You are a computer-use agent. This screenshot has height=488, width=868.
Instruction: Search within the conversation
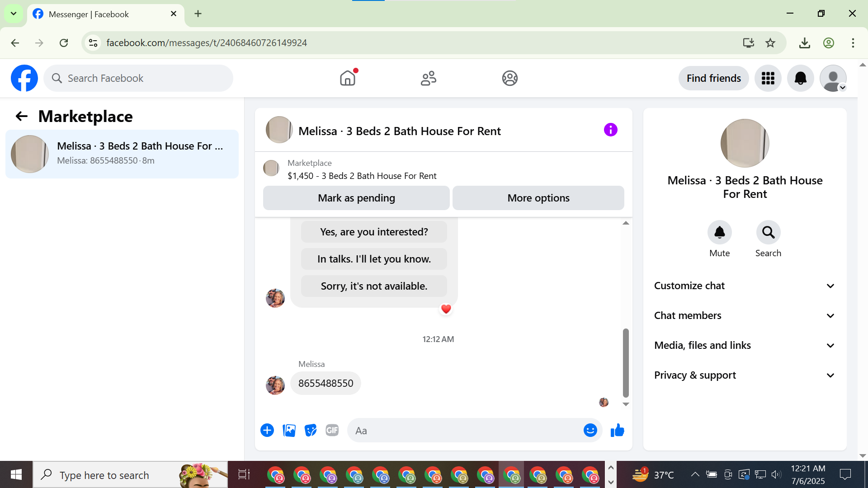pyautogui.click(x=768, y=232)
